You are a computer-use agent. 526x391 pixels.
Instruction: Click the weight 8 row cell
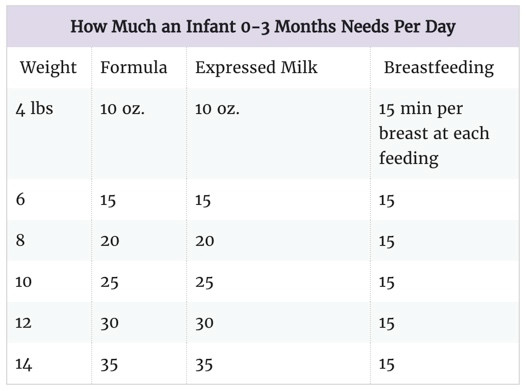pyautogui.click(x=20, y=240)
